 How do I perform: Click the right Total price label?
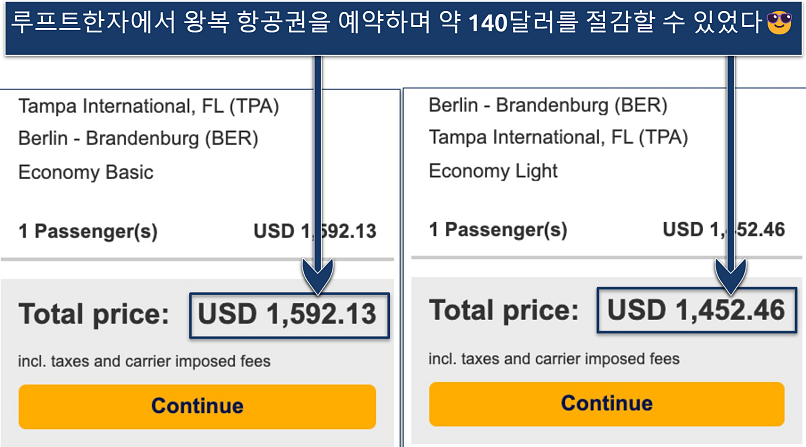coord(504,311)
